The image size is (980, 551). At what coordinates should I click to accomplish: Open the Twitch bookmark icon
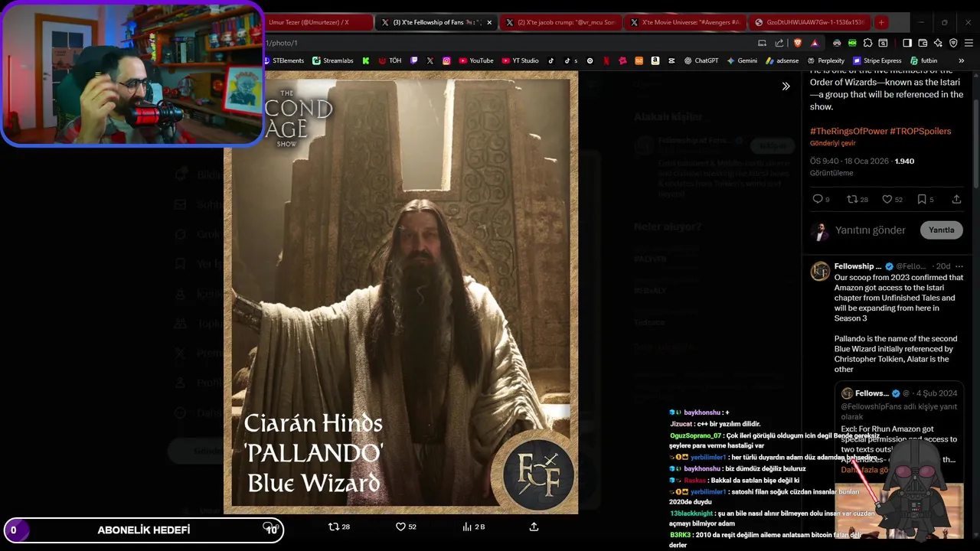tap(414, 60)
